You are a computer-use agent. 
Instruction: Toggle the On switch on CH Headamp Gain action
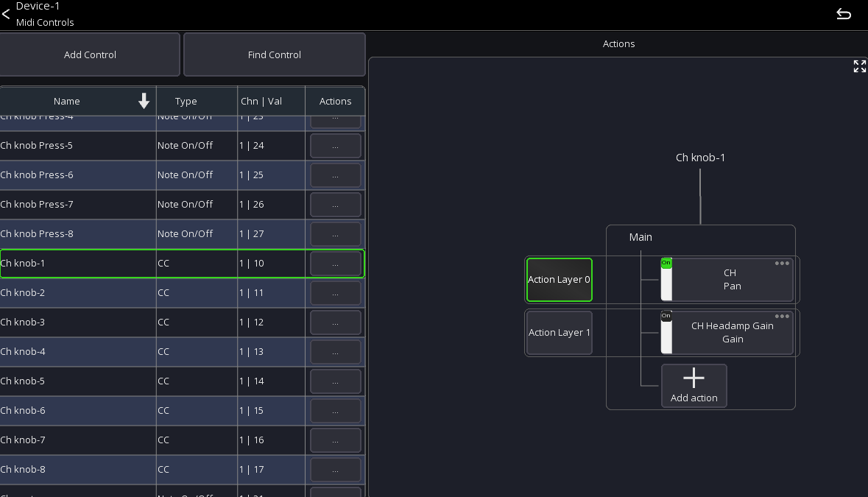[666, 314]
